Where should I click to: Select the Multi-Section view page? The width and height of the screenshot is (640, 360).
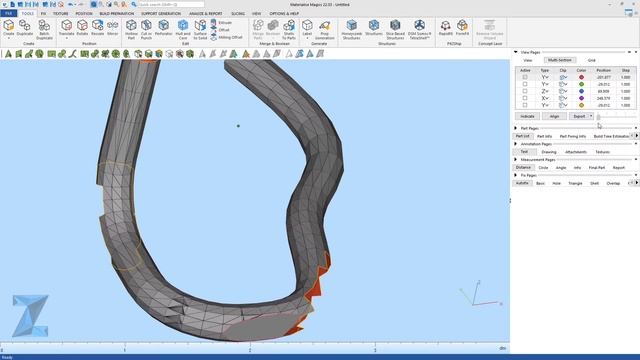560,60
